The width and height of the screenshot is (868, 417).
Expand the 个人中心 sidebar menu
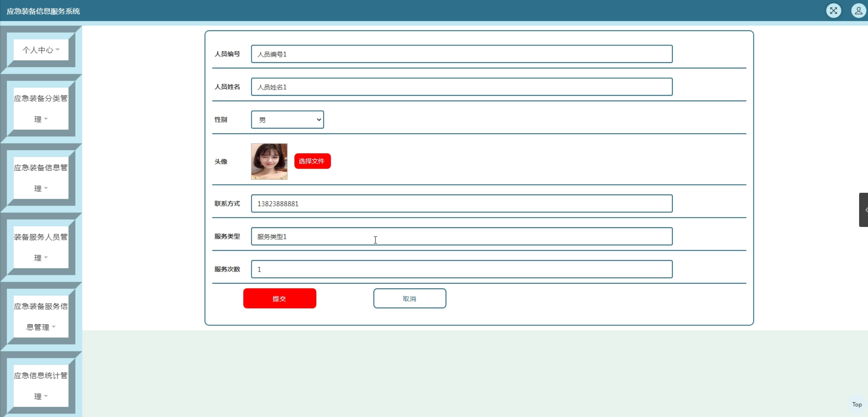tap(41, 50)
